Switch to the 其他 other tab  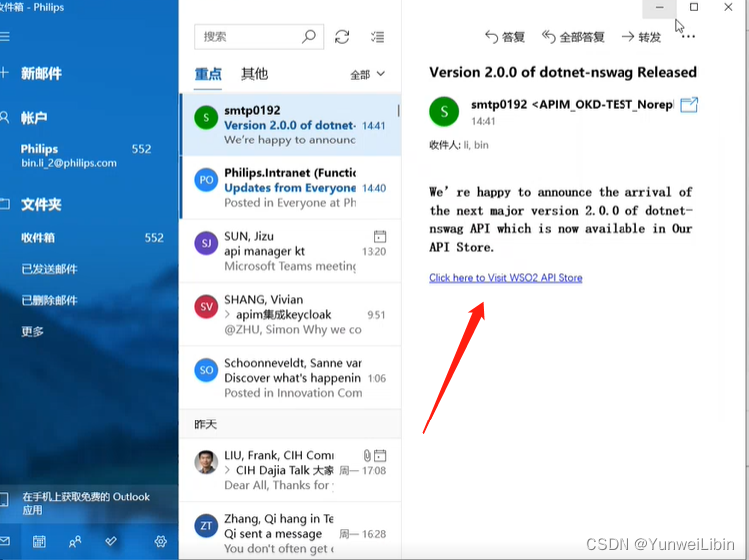pos(255,74)
